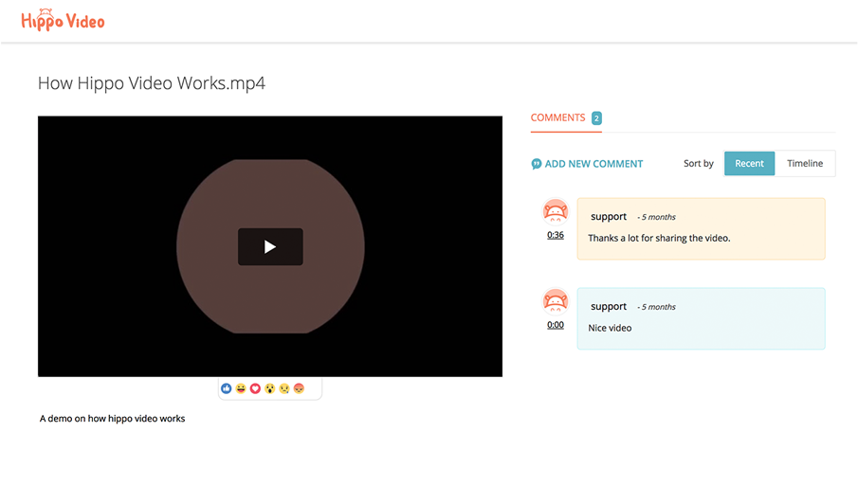The image size is (858, 504).
Task: Sort comments by Recent
Action: pyautogui.click(x=749, y=163)
